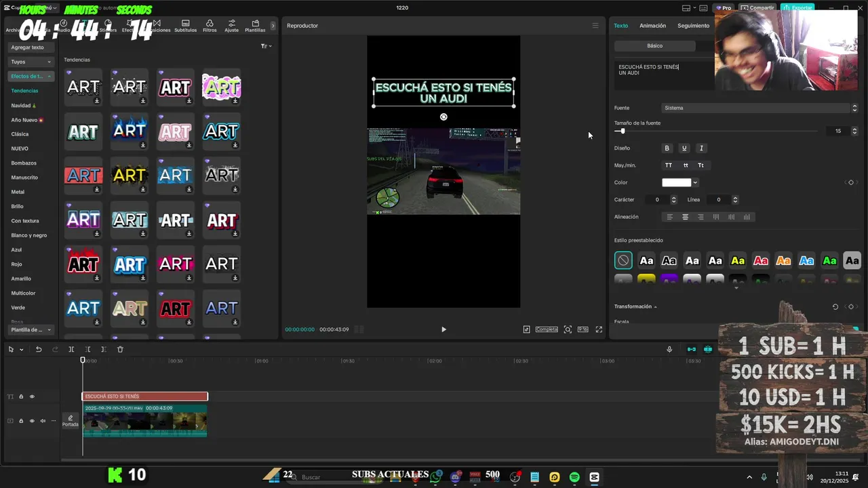Reset the Transformación settings
The width and height of the screenshot is (868, 488).
(835, 306)
